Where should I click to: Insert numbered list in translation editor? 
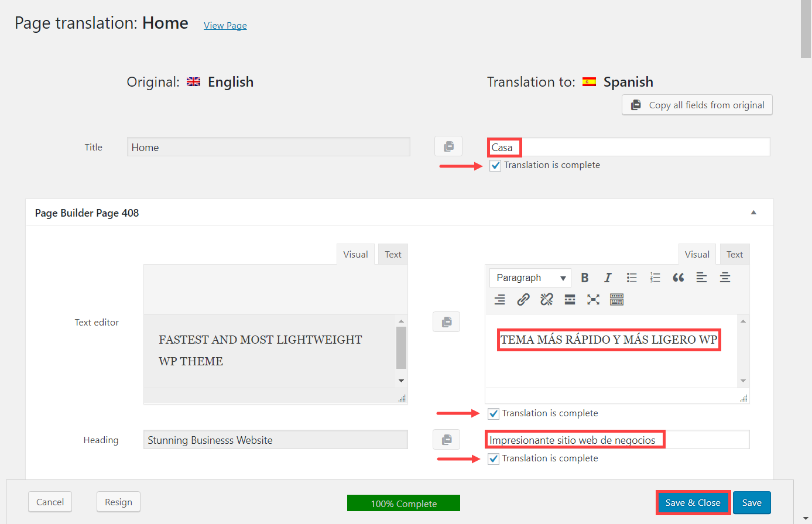[x=655, y=278]
